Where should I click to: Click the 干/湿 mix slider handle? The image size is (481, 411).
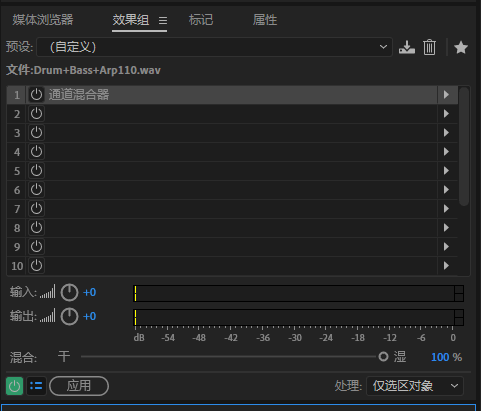(x=383, y=357)
